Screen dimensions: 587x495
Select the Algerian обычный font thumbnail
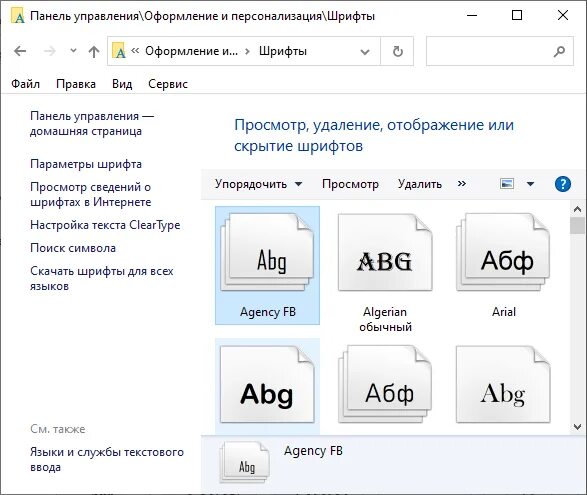pos(385,252)
